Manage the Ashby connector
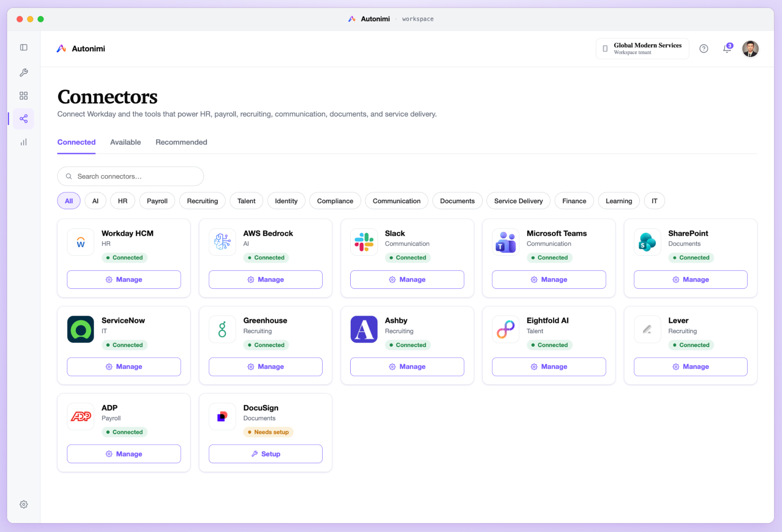782x532 pixels. coord(407,367)
